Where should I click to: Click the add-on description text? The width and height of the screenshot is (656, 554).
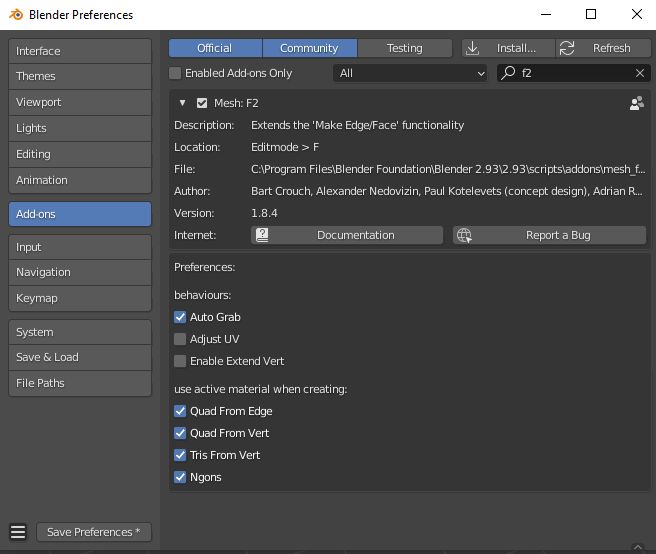pos(357,126)
